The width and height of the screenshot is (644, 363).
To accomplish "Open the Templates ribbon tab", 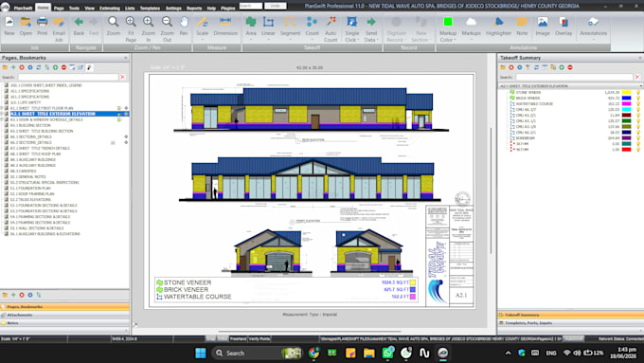I will pyautogui.click(x=150, y=8).
